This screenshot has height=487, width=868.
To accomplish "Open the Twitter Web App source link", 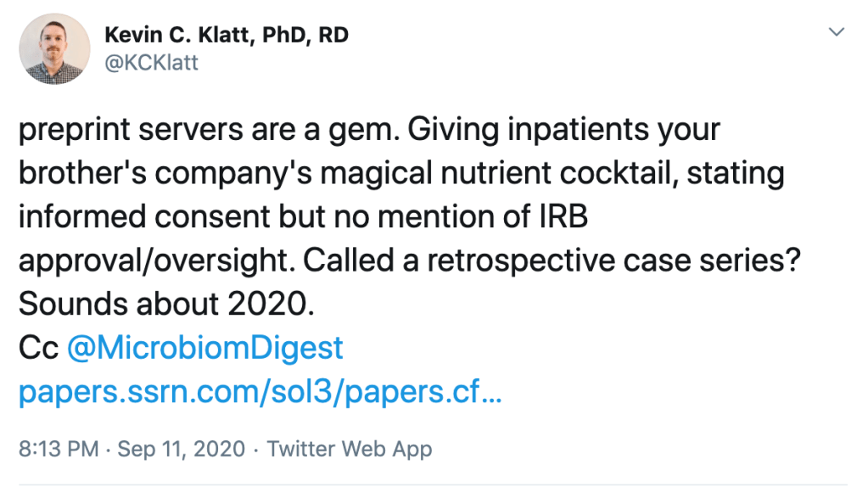I will click(x=349, y=449).
